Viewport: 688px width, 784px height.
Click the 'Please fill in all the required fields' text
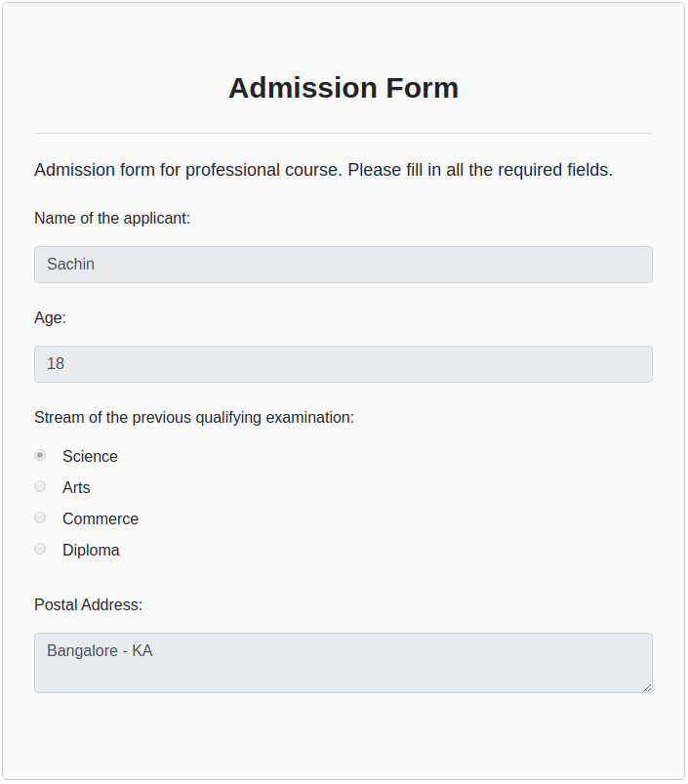(480, 170)
